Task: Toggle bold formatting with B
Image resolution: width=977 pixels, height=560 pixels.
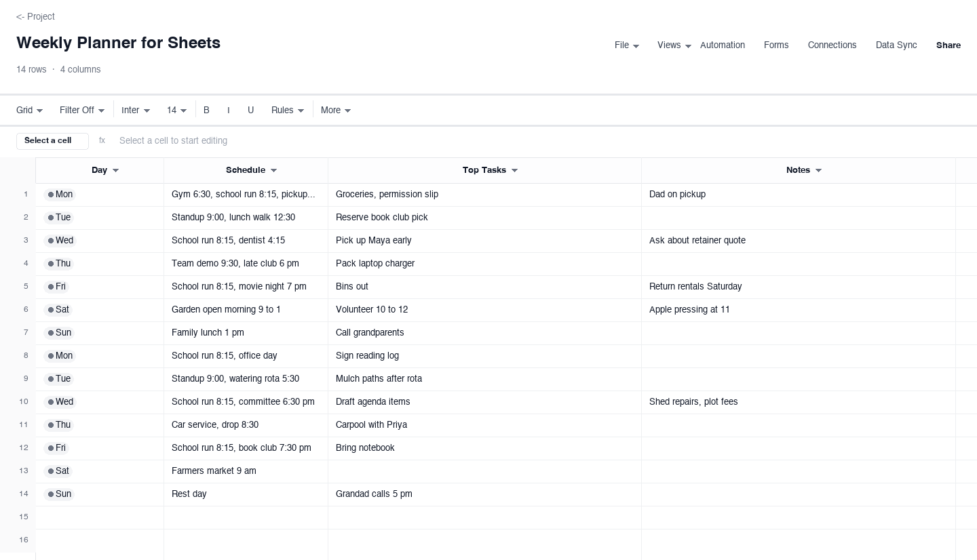Action: [x=206, y=110]
